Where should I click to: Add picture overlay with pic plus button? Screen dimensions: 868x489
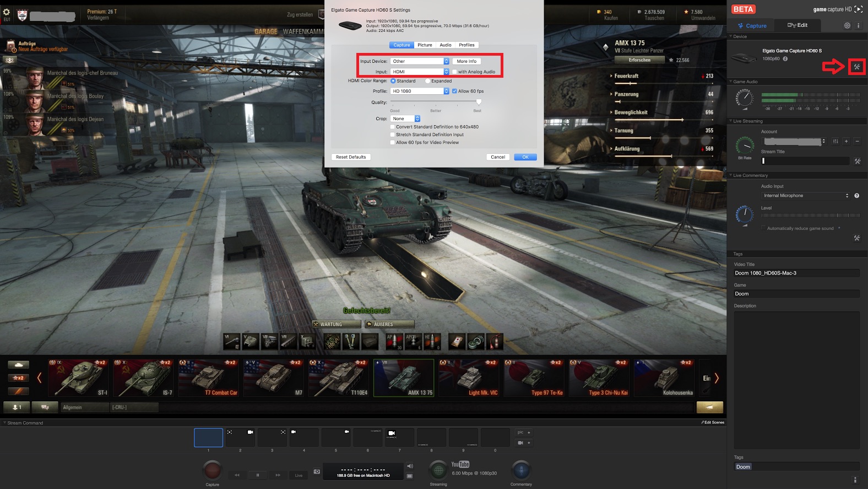point(524,432)
